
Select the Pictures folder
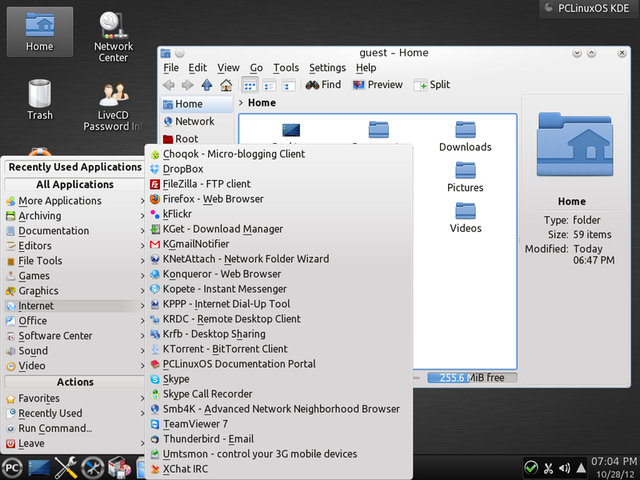(x=465, y=177)
